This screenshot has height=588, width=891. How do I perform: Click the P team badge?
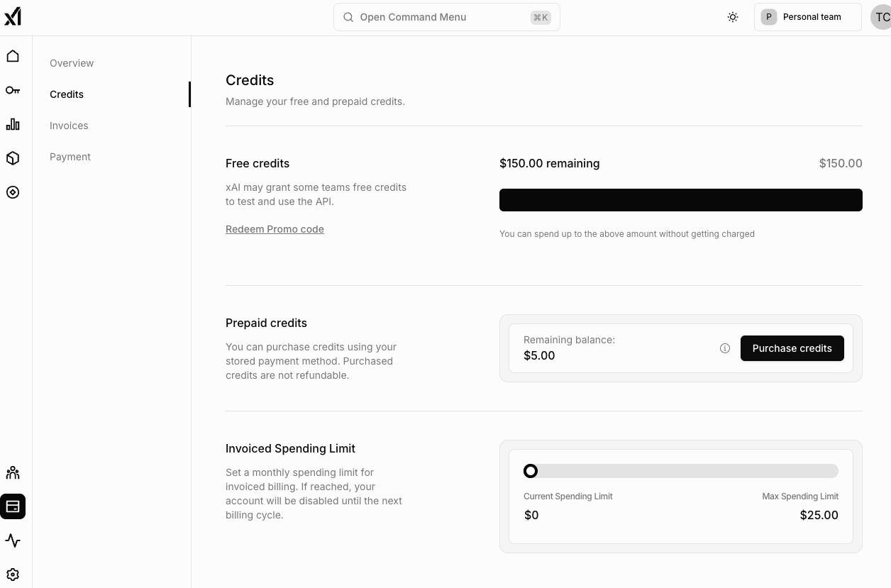(769, 17)
